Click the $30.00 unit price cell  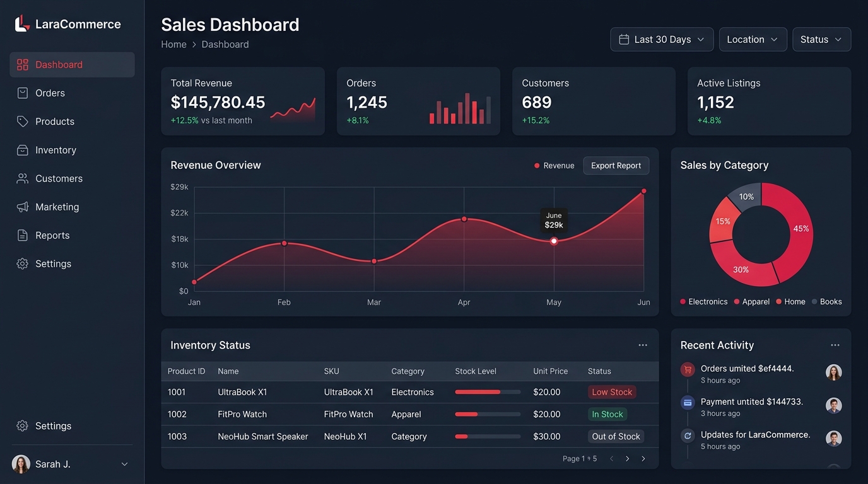pyautogui.click(x=547, y=436)
